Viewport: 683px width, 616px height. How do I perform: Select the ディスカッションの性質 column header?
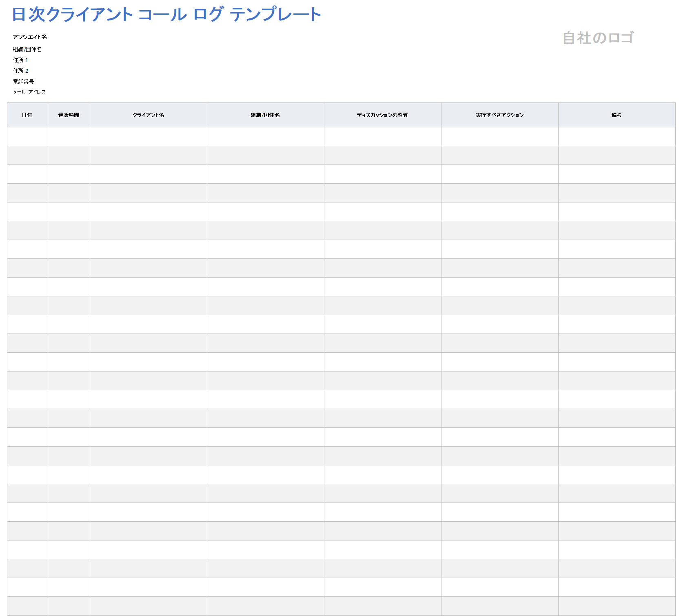(383, 115)
